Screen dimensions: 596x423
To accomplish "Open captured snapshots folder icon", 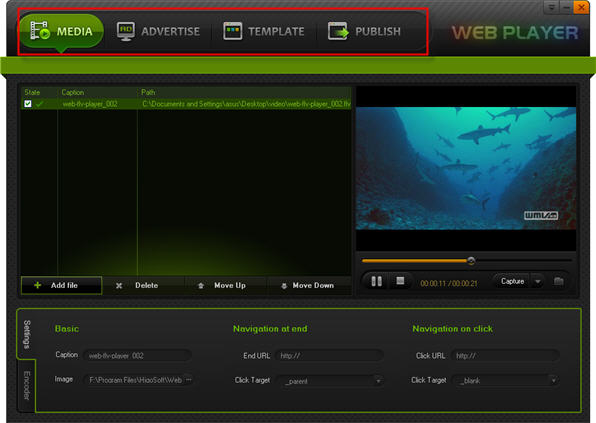I will 558,281.
